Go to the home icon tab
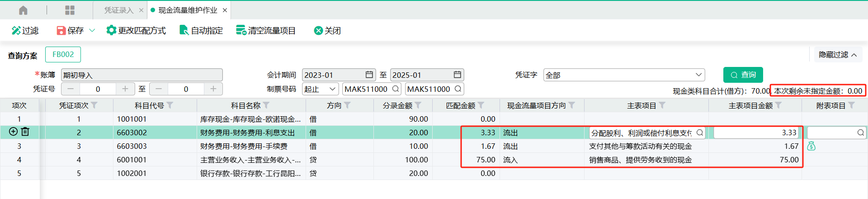Screen dimensions: 868x199 (x=23, y=10)
